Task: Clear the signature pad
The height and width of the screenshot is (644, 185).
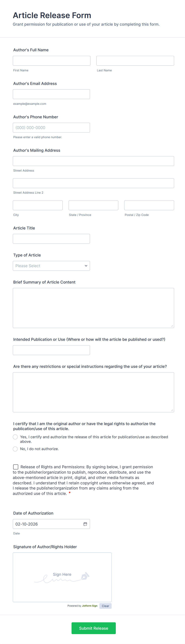Action: [105, 606]
